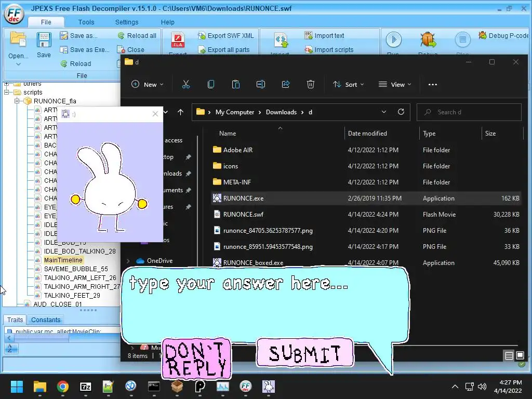Viewport: 532px width, 399px height.
Task: Click Downloads in the breadcrumb path
Action: pyautogui.click(x=281, y=112)
